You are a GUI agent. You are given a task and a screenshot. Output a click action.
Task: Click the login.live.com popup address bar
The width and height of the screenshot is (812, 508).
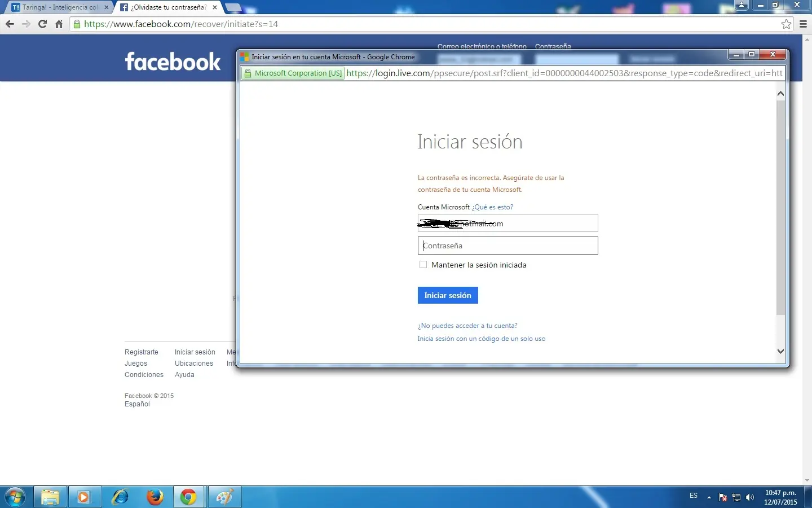pyautogui.click(x=564, y=73)
